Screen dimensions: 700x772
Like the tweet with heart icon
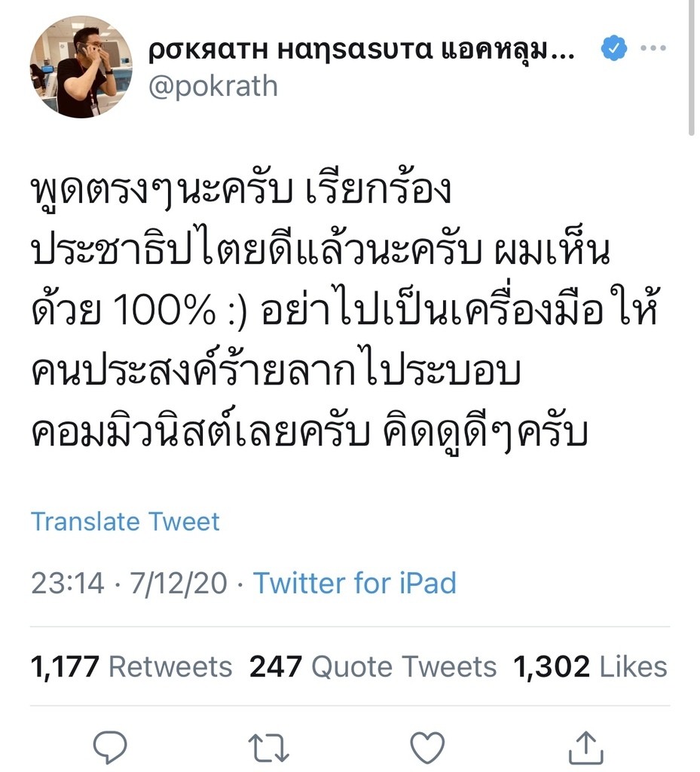(x=429, y=746)
